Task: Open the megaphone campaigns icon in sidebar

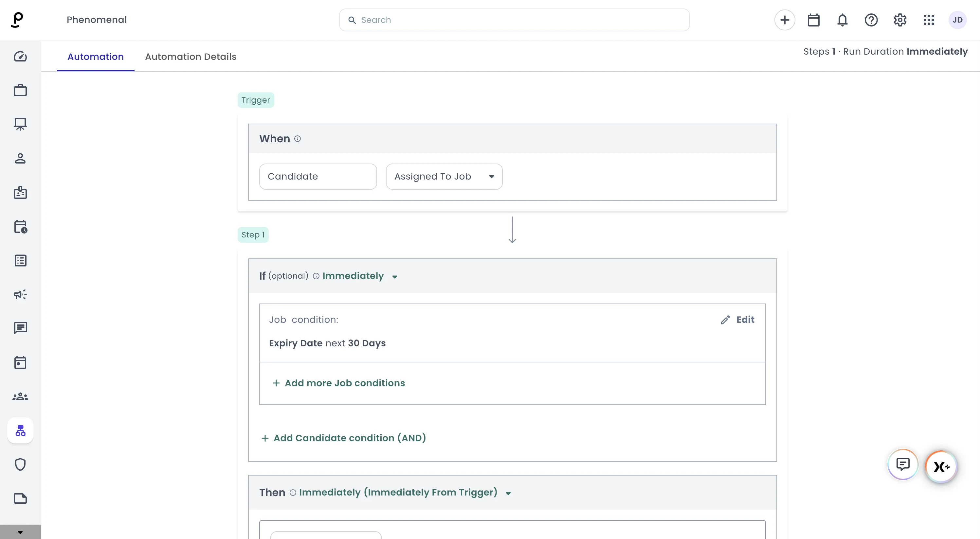Action: click(20, 295)
